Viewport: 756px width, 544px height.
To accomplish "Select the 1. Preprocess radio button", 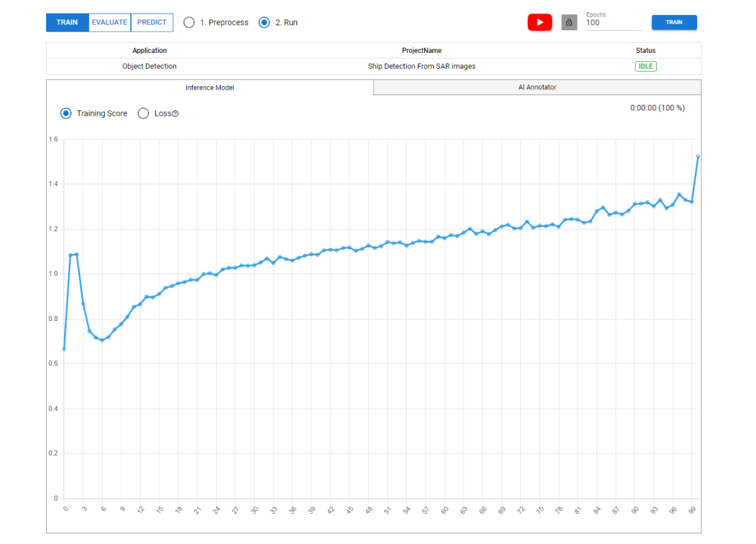I will pos(189,23).
